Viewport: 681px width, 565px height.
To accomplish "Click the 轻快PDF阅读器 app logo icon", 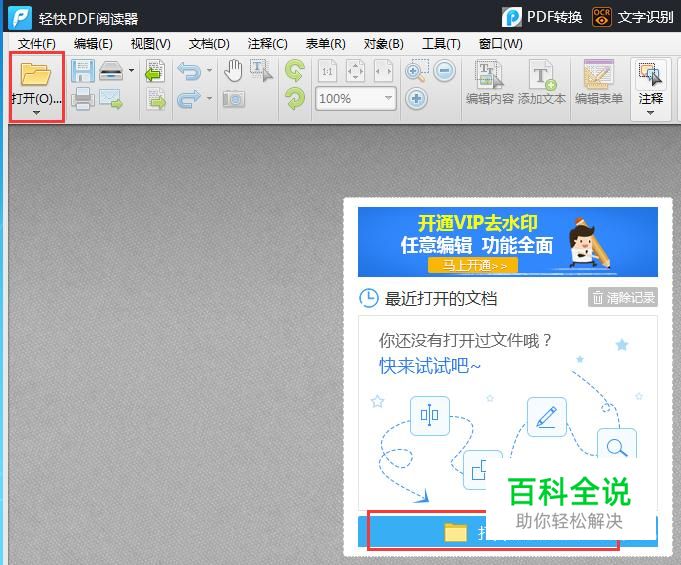I will 20,18.
